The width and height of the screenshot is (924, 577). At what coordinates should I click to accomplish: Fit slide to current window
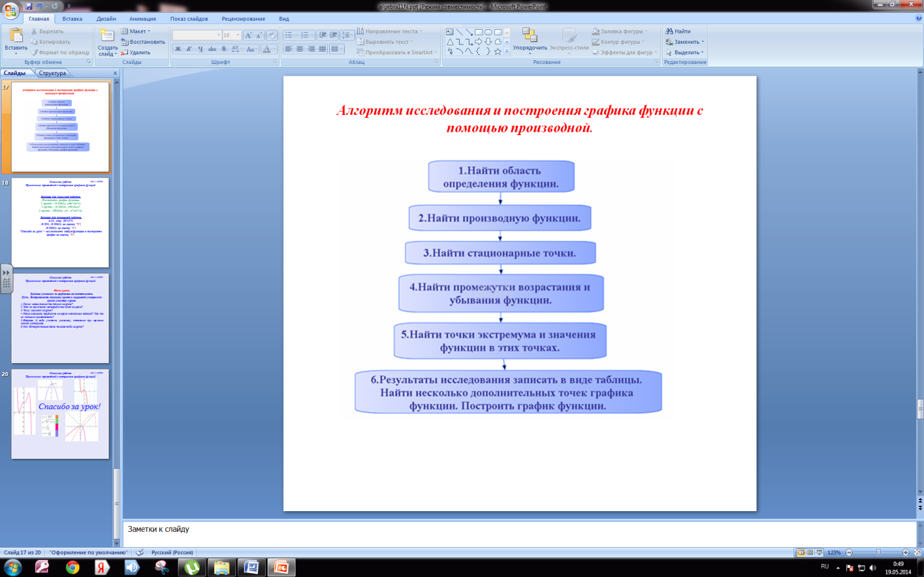click(x=917, y=552)
